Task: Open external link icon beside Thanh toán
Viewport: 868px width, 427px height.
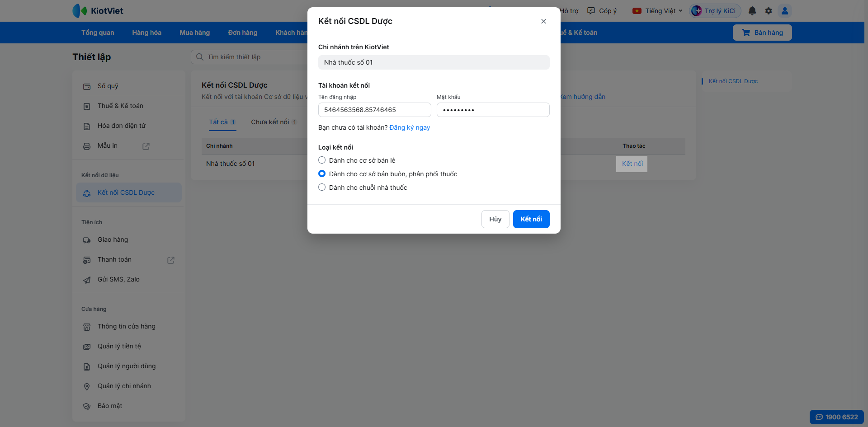Action: tap(171, 260)
